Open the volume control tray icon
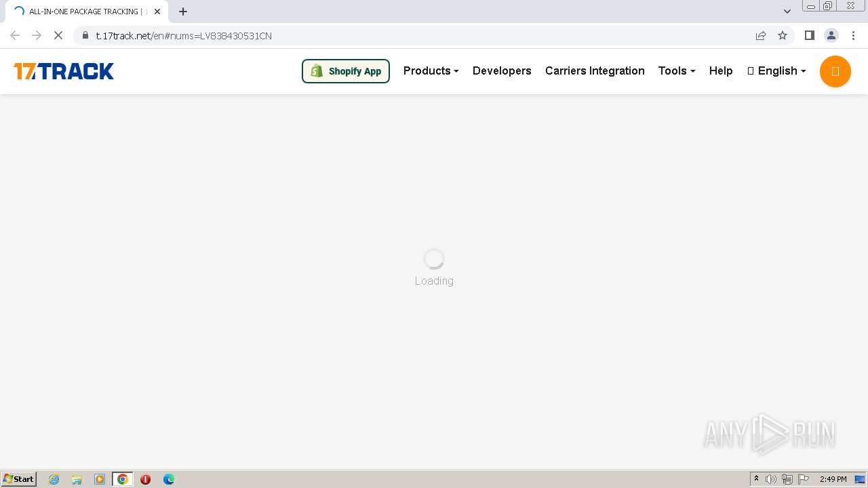 [x=771, y=479]
